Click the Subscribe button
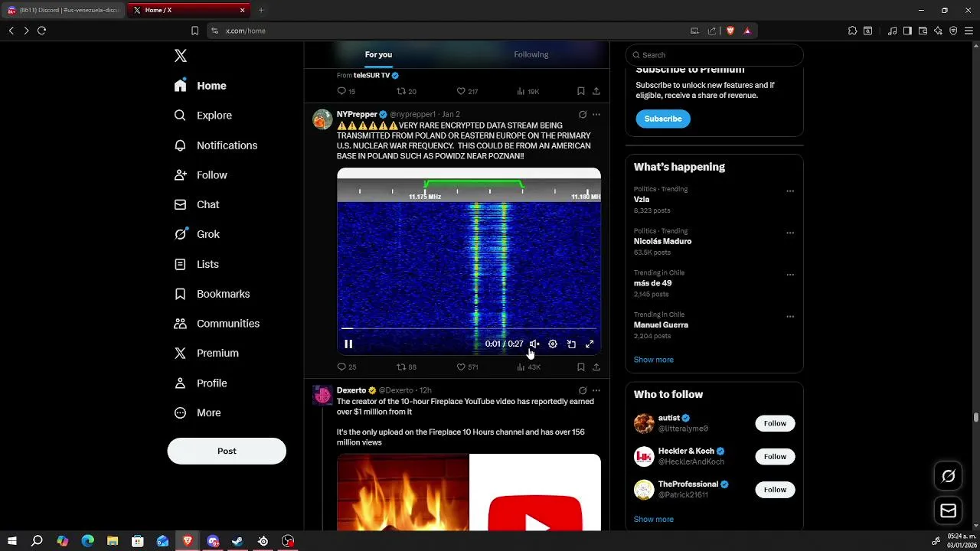Screen dimensions: 980x551 point(663,119)
